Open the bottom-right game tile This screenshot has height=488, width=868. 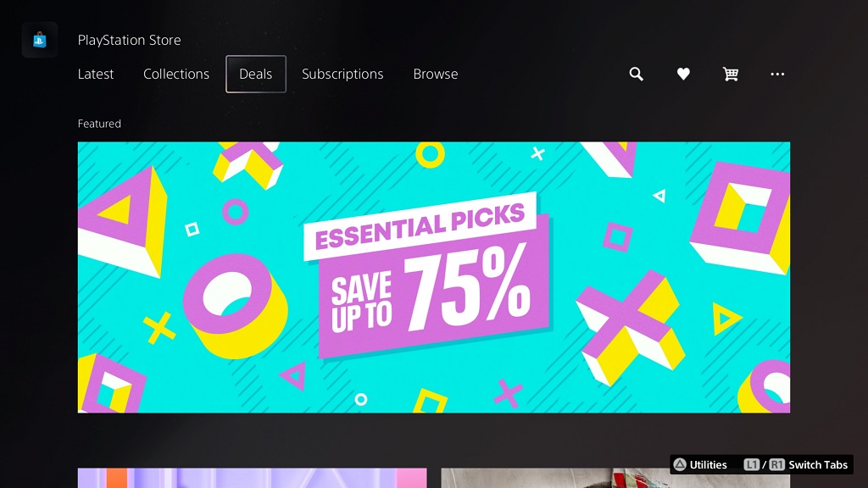615,478
